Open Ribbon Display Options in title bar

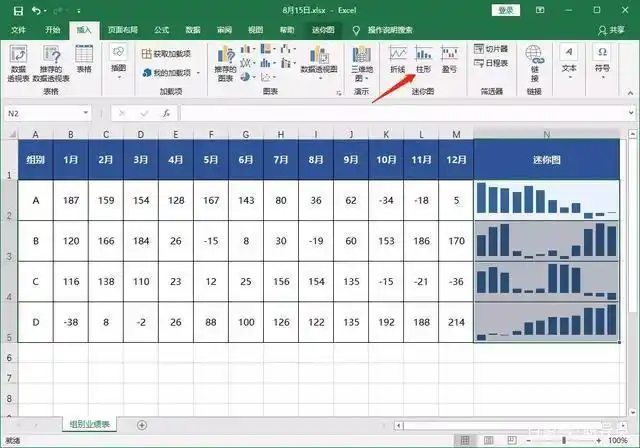click(x=540, y=10)
